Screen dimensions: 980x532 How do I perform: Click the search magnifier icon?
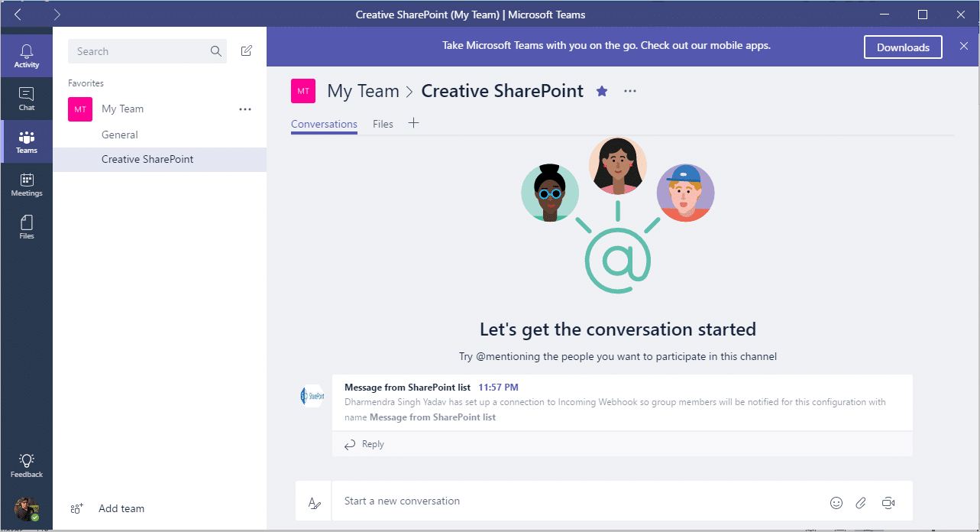click(x=216, y=51)
